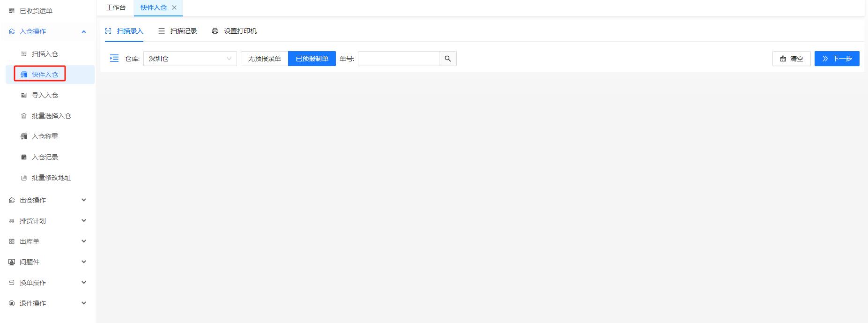Click the 扫描入仓 sidebar icon item
868x323 pixels.
click(24, 54)
